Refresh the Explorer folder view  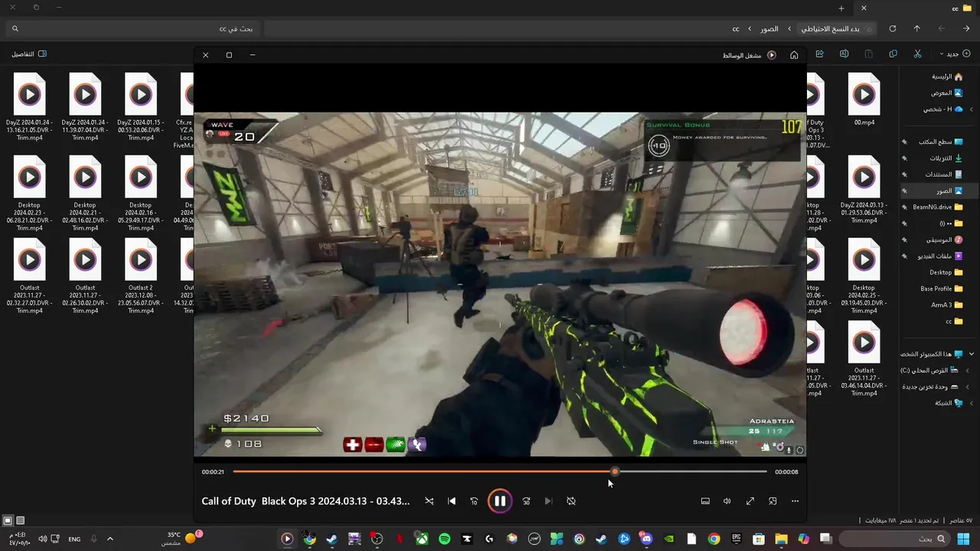pos(892,28)
